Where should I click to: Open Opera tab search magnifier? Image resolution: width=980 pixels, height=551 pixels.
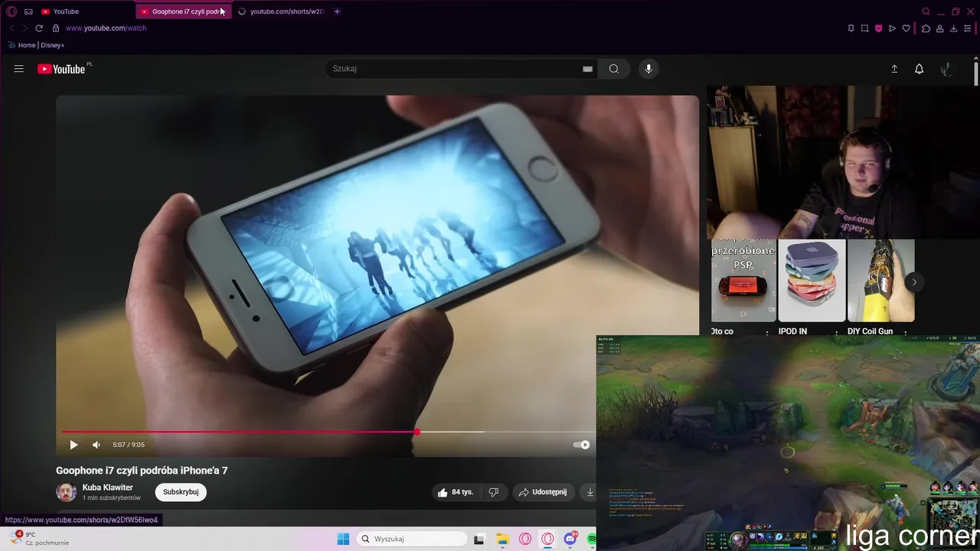(926, 11)
